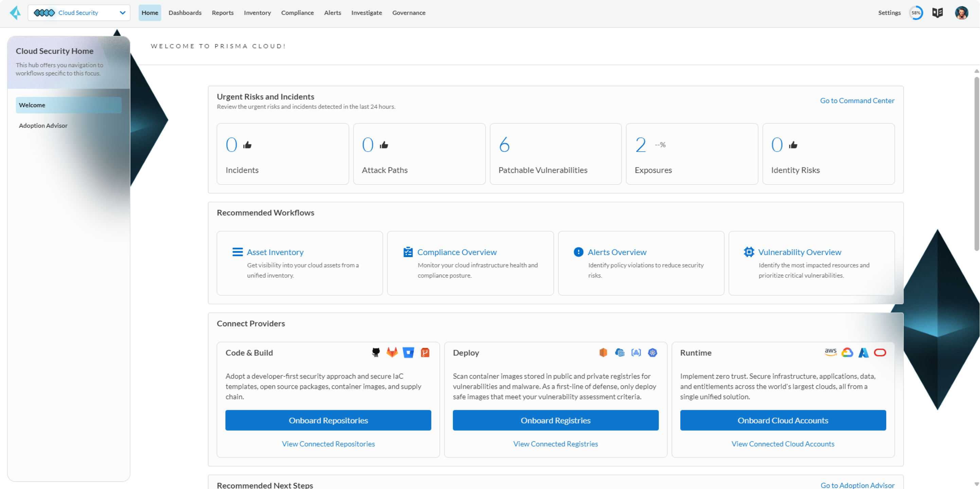Open the documentation book icon
The height and width of the screenshot is (489, 980).
coord(938,13)
